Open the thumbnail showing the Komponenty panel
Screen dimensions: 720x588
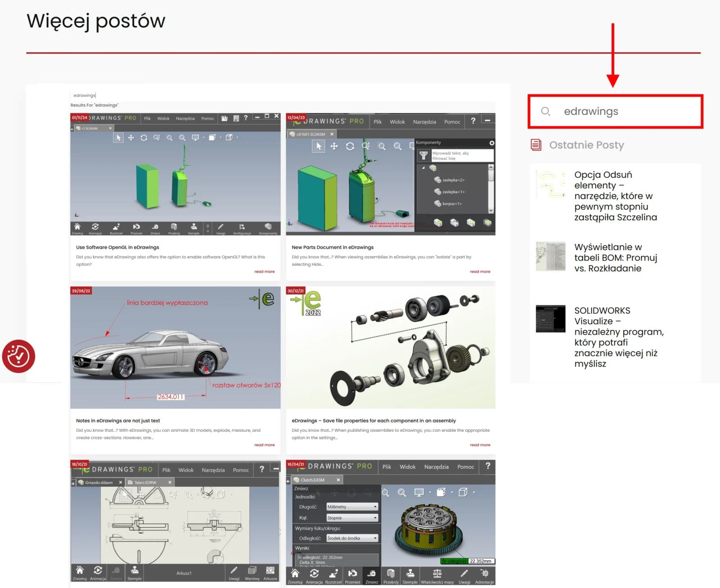tap(391, 174)
